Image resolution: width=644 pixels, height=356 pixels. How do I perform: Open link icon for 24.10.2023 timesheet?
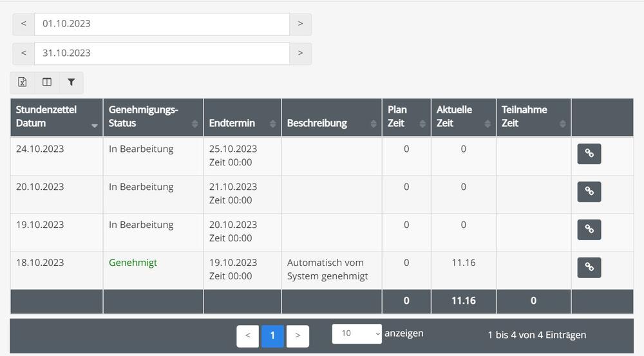coord(589,154)
